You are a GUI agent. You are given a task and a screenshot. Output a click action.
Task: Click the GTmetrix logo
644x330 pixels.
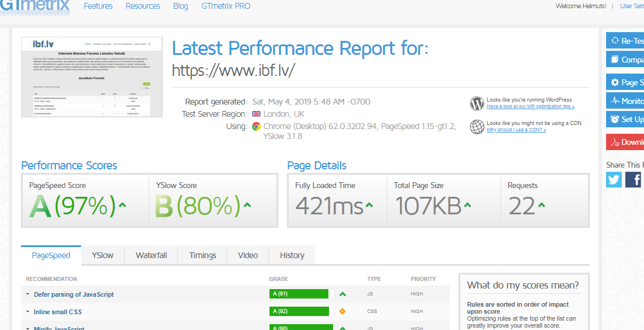pos(35,7)
